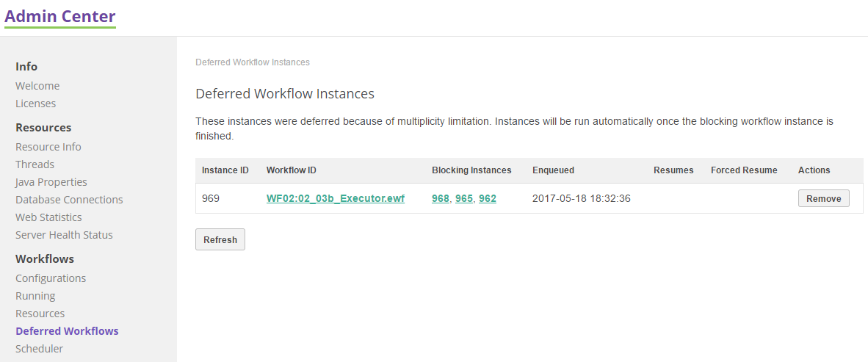Show Running workflows
The image size is (868, 362).
point(35,296)
